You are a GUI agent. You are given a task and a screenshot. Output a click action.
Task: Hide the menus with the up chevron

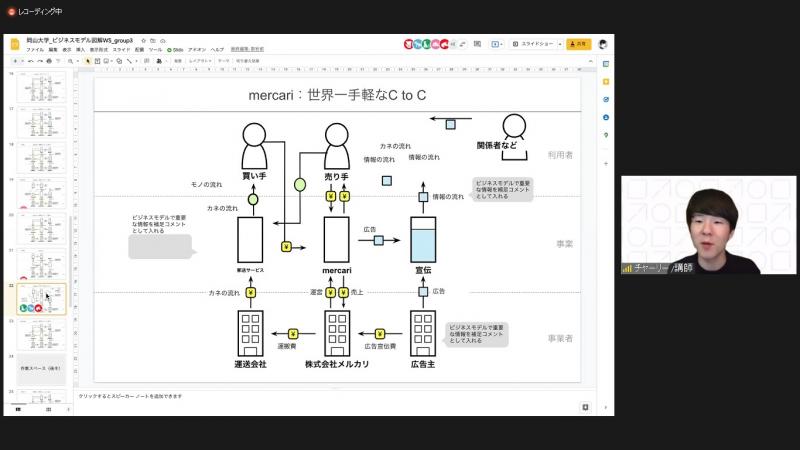pos(590,61)
